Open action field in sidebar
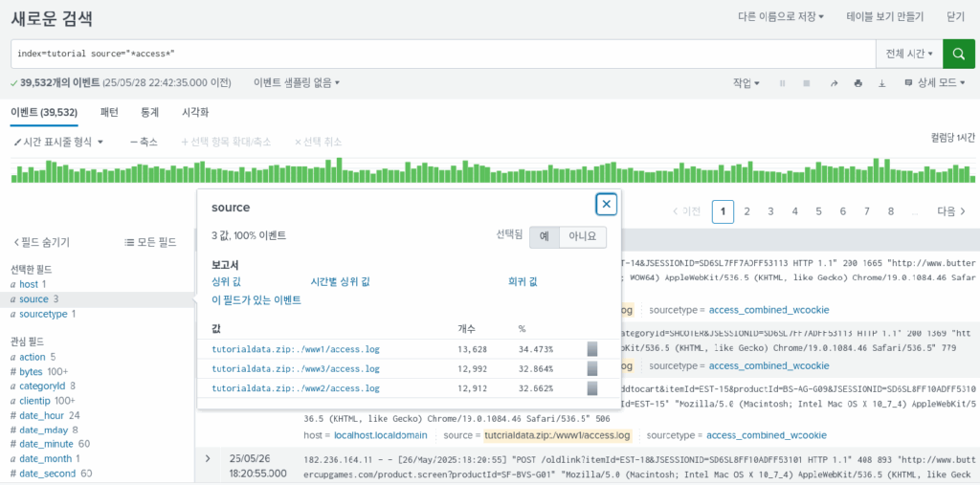Screen dimensions: 980x485 [33, 357]
